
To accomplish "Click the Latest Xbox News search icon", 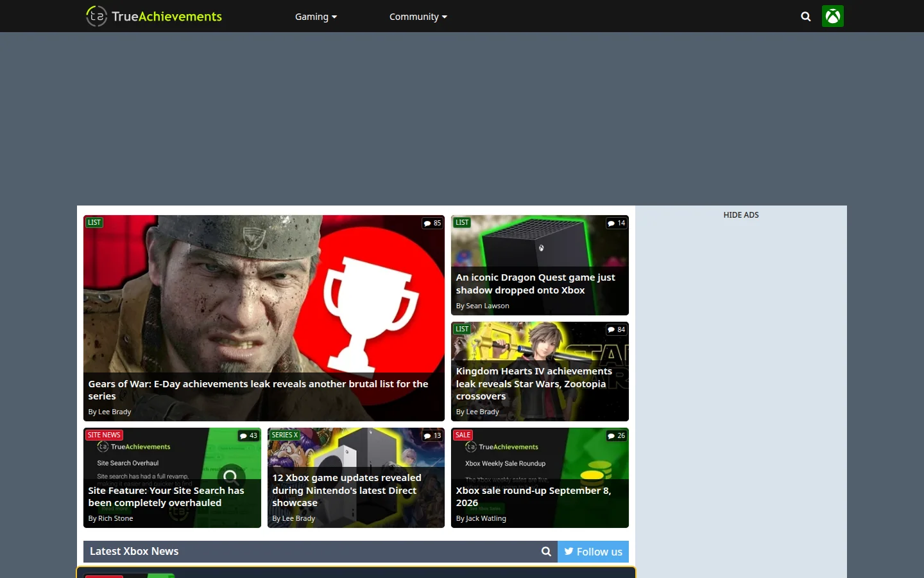I will 546,552.
